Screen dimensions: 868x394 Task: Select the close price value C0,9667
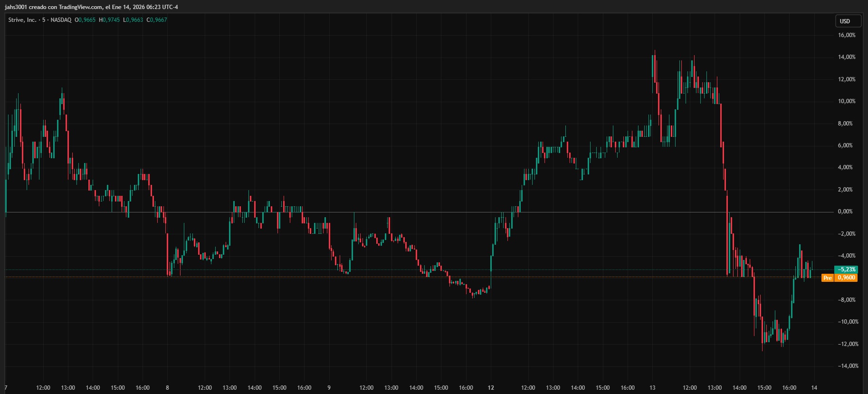point(157,20)
